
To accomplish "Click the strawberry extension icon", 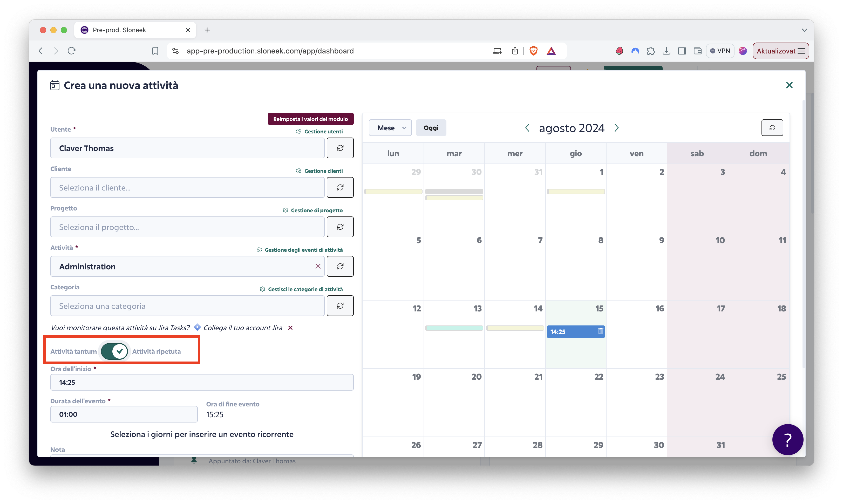I will coord(619,51).
